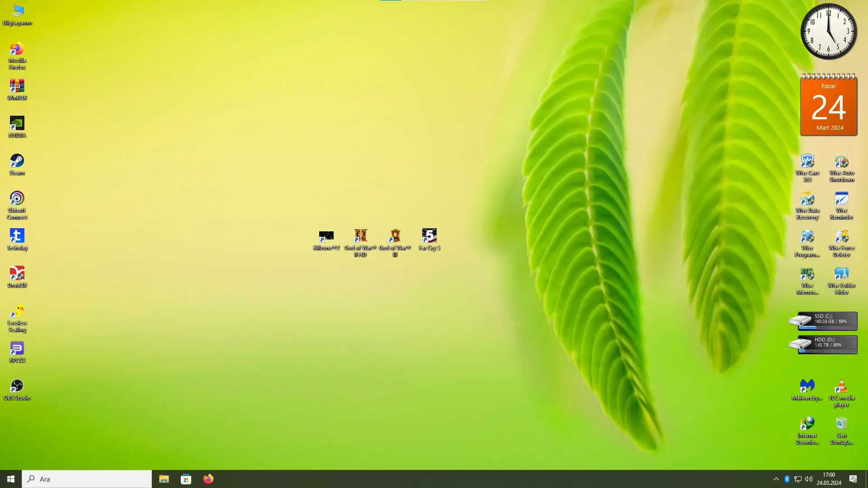This screenshot has width=868, height=488.
Task: Select Wise Program Uninstaller shortcut
Action: [807, 243]
